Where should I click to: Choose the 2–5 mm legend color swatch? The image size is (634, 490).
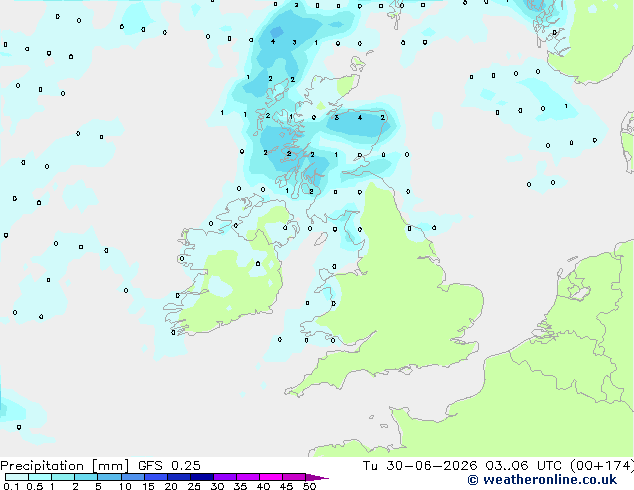pos(86,477)
